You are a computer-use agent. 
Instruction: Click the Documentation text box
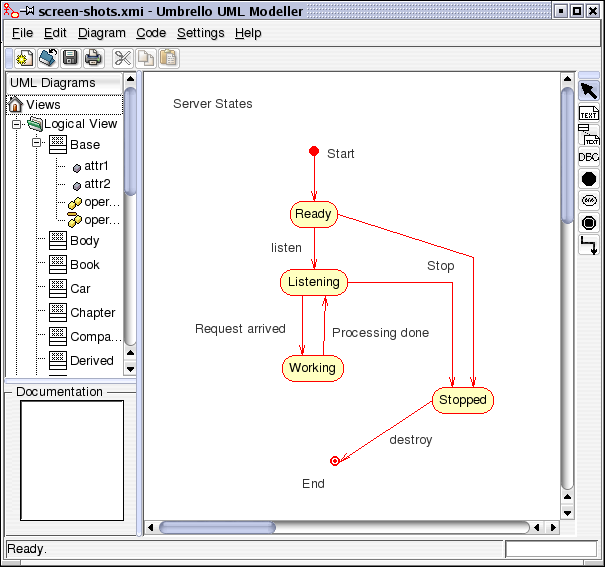click(x=72, y=461)
